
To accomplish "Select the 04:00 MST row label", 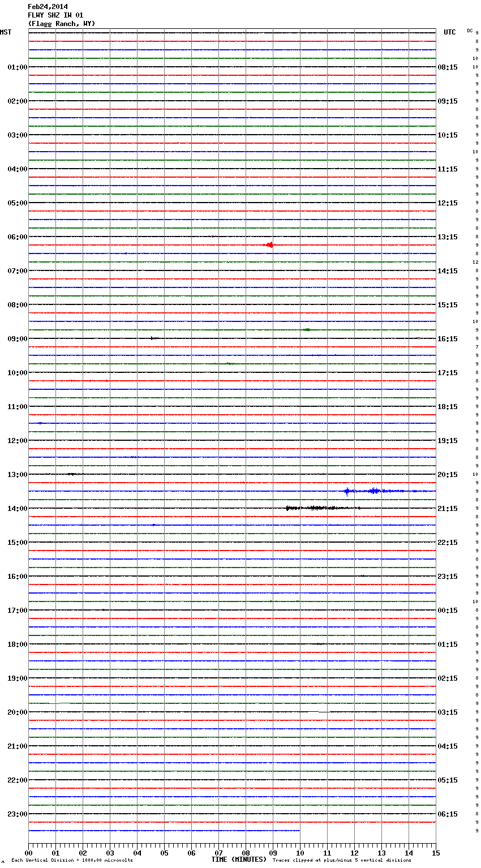I will 17,169.
